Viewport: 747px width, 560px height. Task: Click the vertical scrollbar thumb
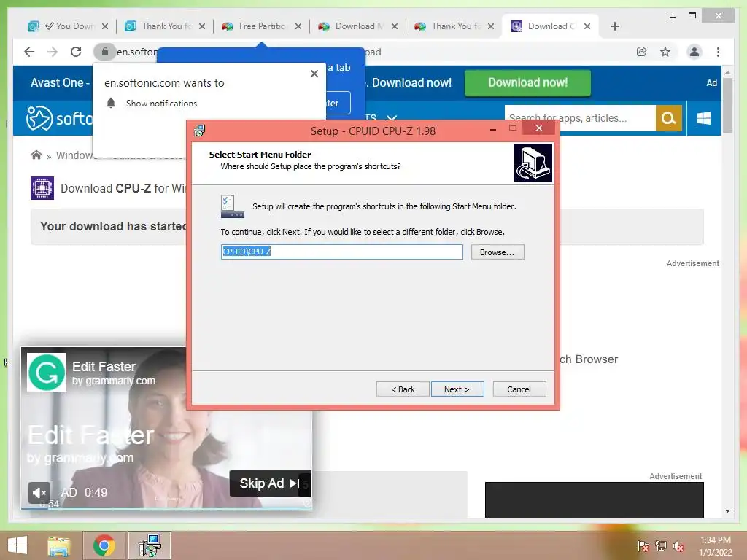pos(727,105)
